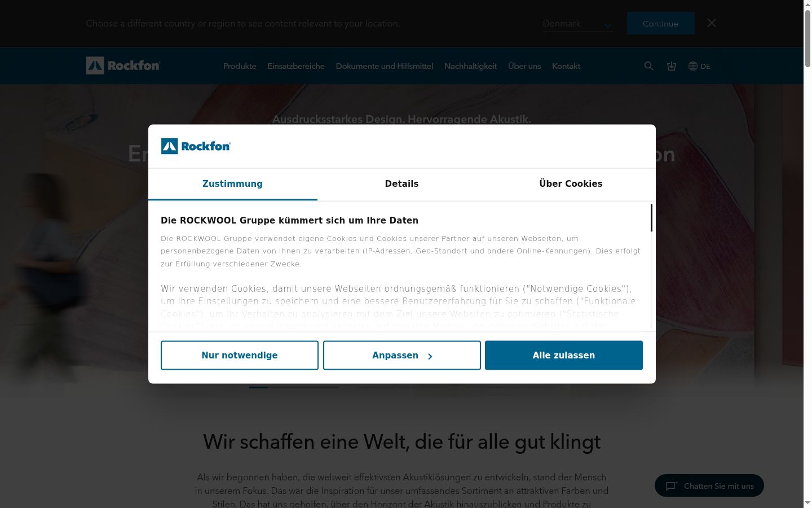Open the Kontakt menu item
This screenshot has width=812, height=508.
coord(566,66)
